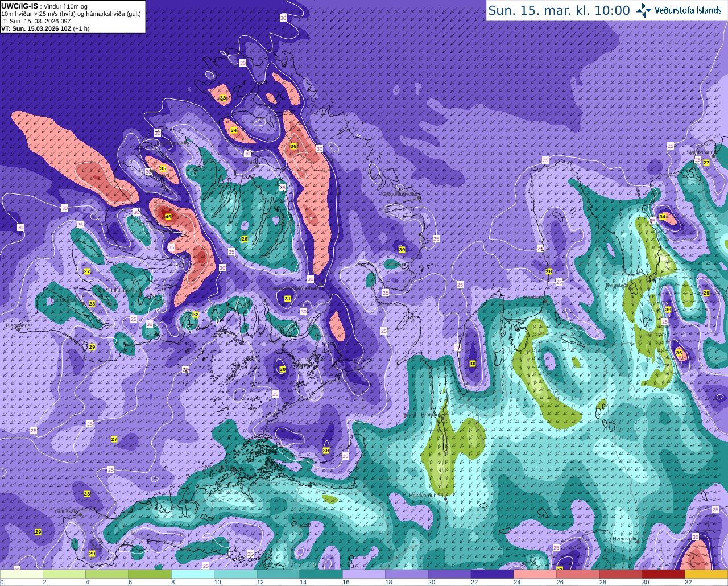Click the Veðurstofa Íslands logo icon
Image resolution: width=728 pixels, height=586 pixels.
(643, 10)
